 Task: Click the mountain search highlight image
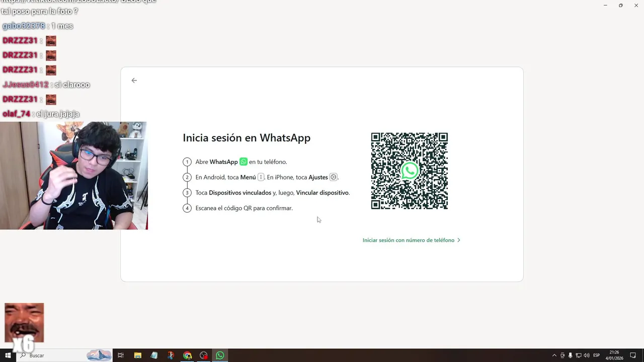[99, 355]
